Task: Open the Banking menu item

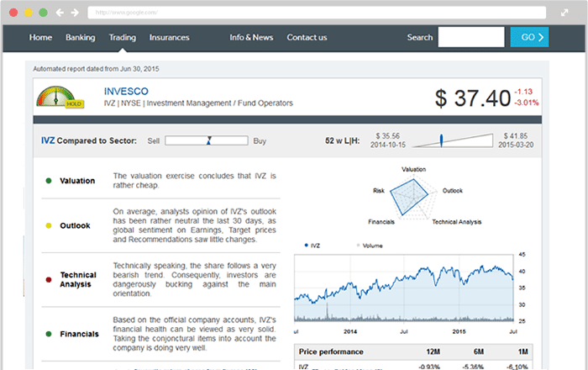Action: (81, 37)
